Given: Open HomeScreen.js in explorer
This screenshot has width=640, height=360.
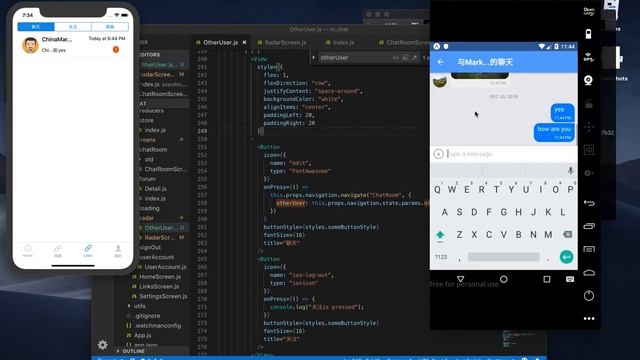Looking at the screenshot, I should [x=160, y=276].
